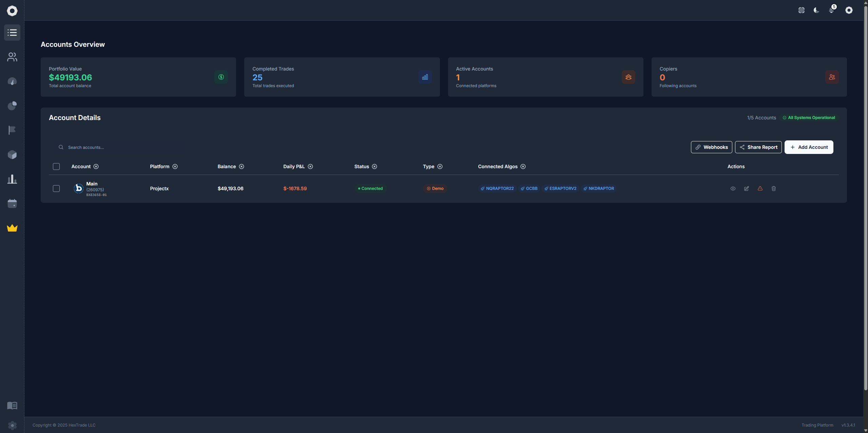868x433 pixels.
Task: Click the Balance column header control
Action: [x=241, y=166]
